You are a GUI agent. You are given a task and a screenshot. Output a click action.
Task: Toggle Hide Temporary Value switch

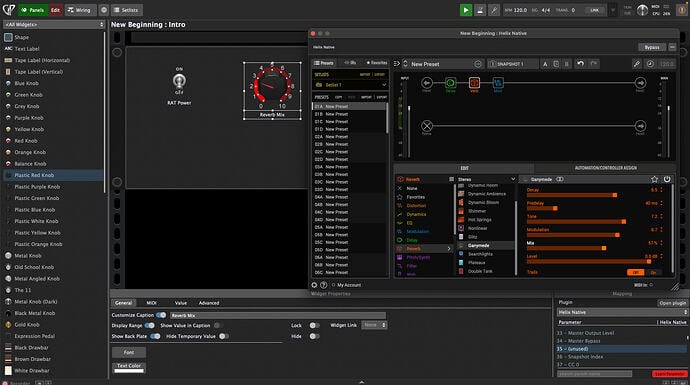[x=224, y=336]
